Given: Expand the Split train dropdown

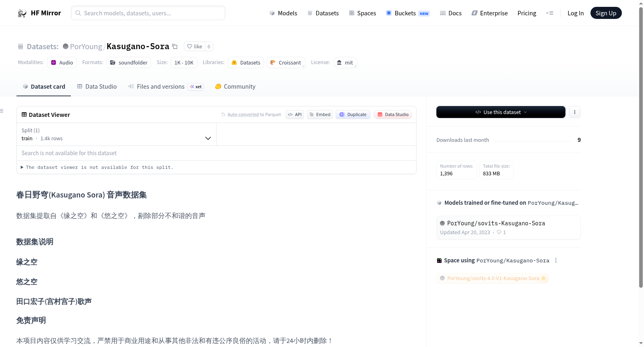Looking at the screenshot, I should (116, 134).
